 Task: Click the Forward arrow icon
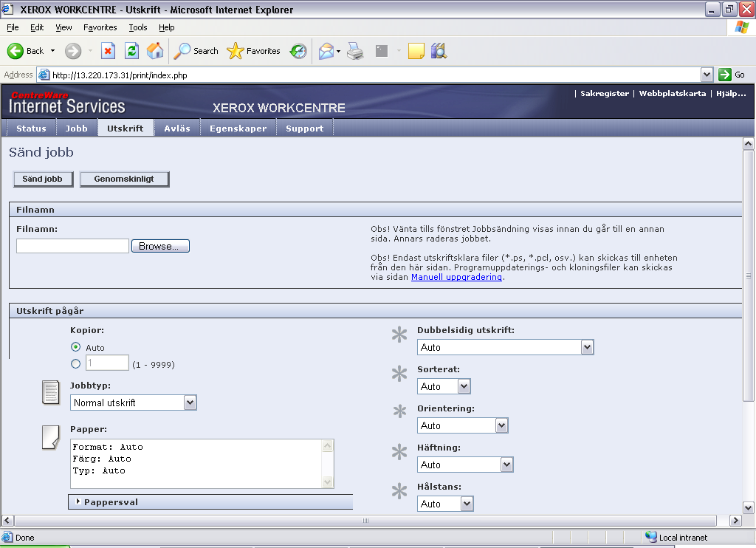pos(73,51)
